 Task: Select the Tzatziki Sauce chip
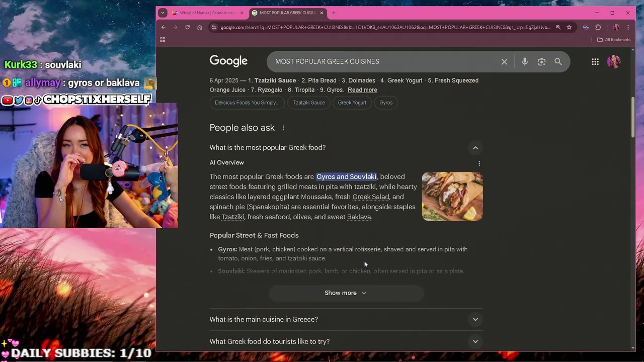[309, 103]
